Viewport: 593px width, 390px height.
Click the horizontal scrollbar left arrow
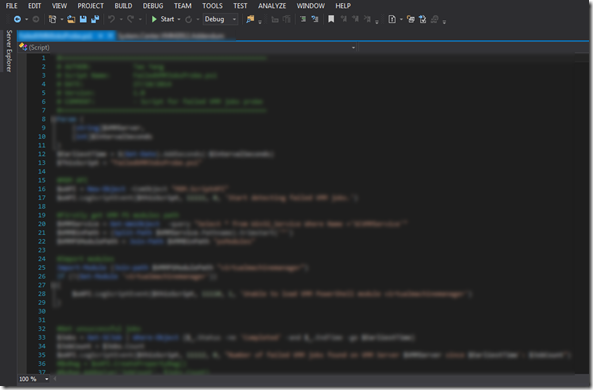[x=55, y=379]
